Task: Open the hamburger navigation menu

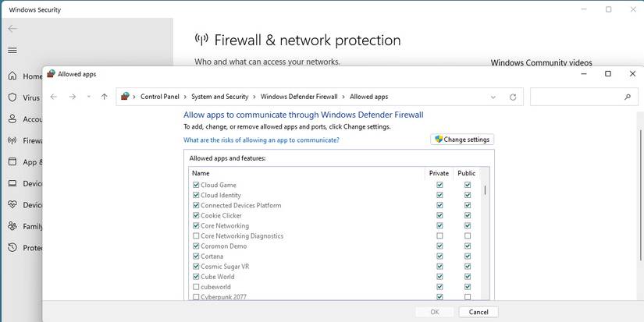Action: coord(12,51)
